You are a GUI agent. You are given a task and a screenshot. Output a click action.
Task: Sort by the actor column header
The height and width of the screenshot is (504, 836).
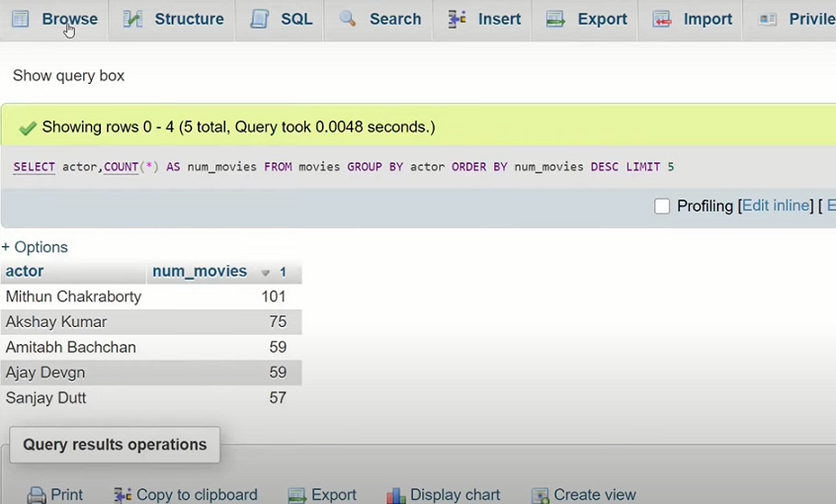tap(25, 272)
